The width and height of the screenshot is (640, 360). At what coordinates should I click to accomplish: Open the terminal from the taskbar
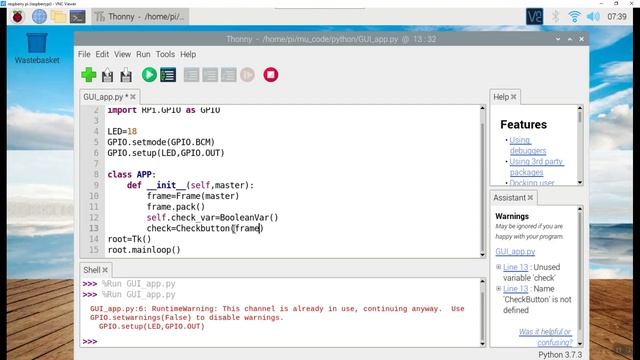78,17
